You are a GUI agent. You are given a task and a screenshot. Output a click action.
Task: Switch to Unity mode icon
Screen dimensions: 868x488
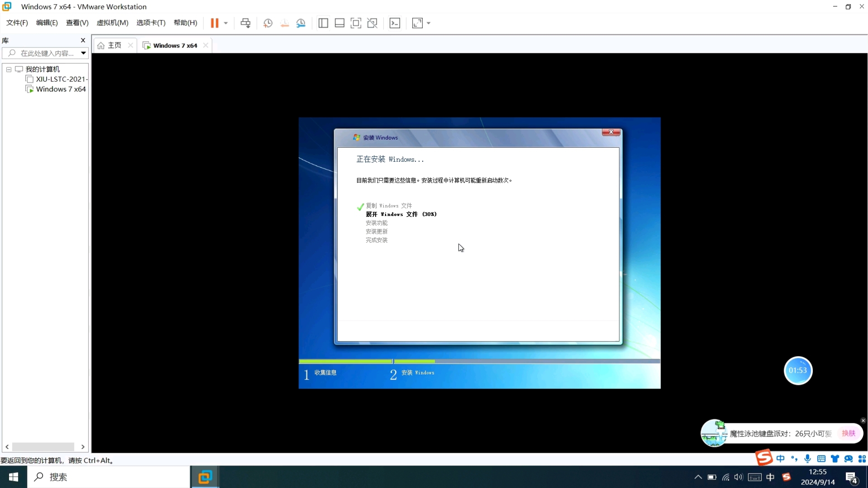pos(372,23)
